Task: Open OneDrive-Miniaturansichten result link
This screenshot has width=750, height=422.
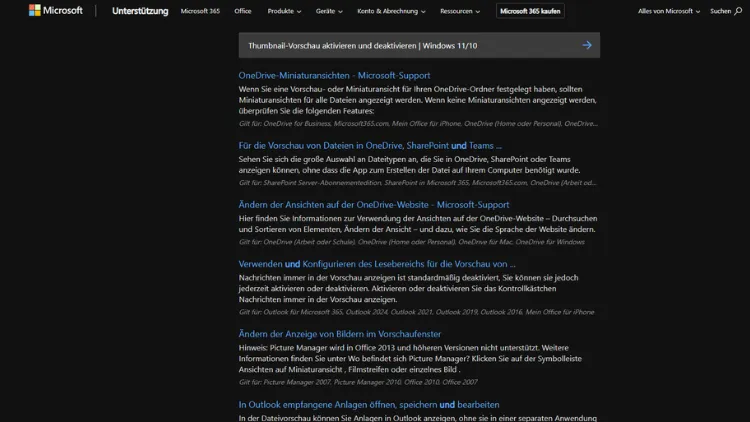Action: [334, 75]
